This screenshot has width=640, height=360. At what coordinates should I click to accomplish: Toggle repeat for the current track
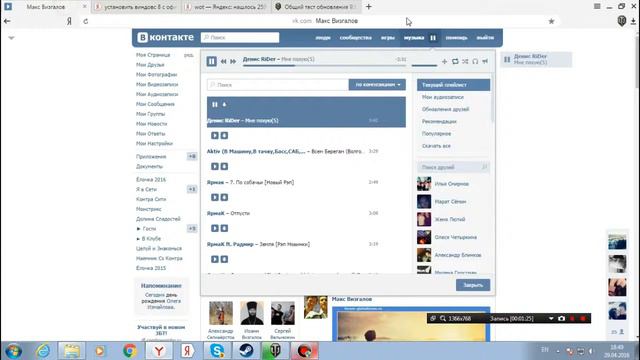coord(455,61)
